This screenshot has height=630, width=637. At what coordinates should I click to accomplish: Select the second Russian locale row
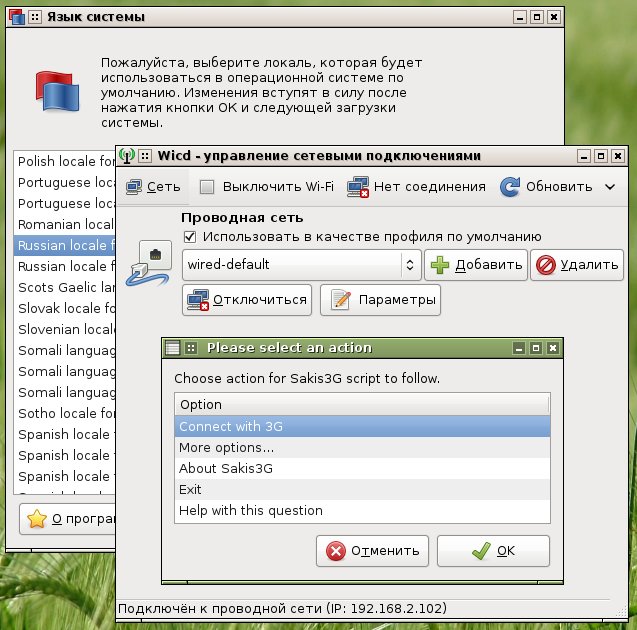65,267
